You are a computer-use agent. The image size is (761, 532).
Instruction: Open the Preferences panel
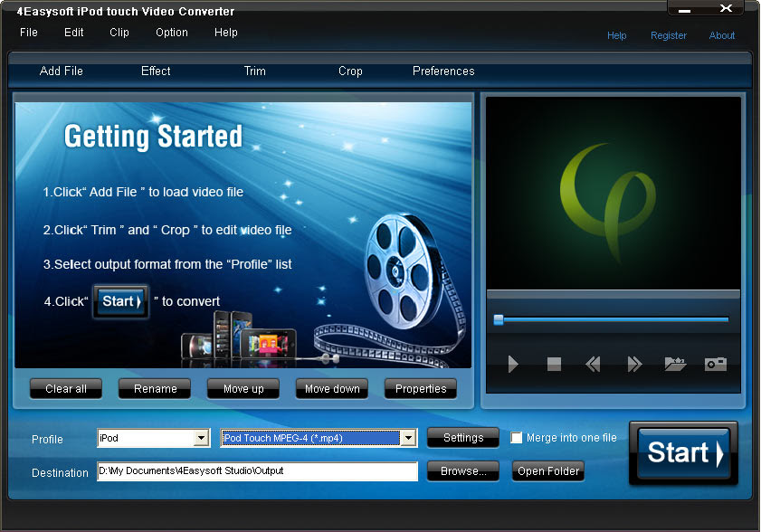point(443,71)
